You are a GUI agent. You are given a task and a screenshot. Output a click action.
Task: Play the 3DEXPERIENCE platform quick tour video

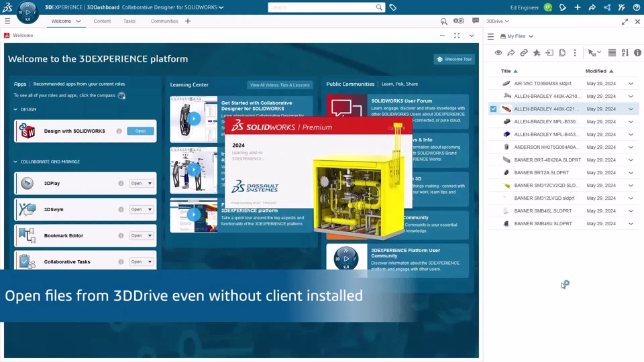coord(194,215)
